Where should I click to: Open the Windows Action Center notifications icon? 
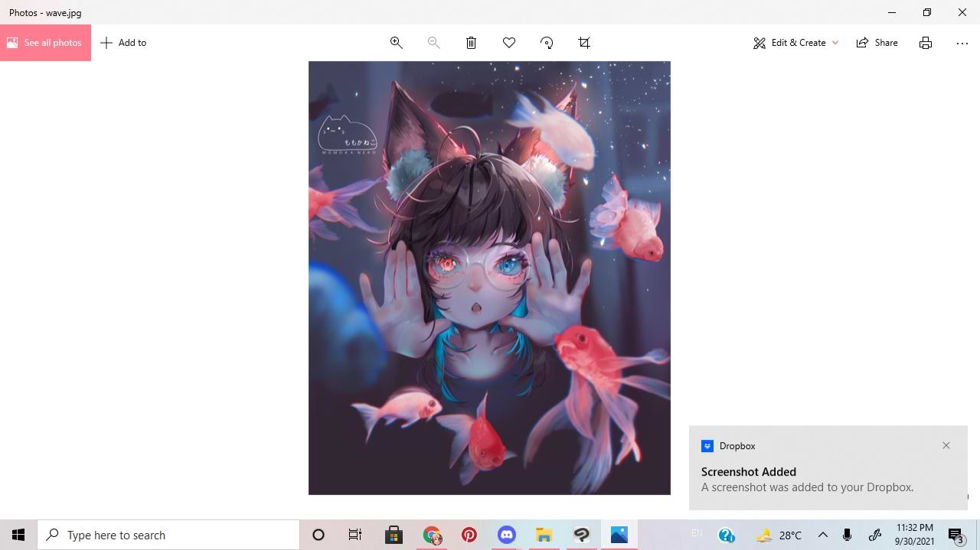[955, 535]
